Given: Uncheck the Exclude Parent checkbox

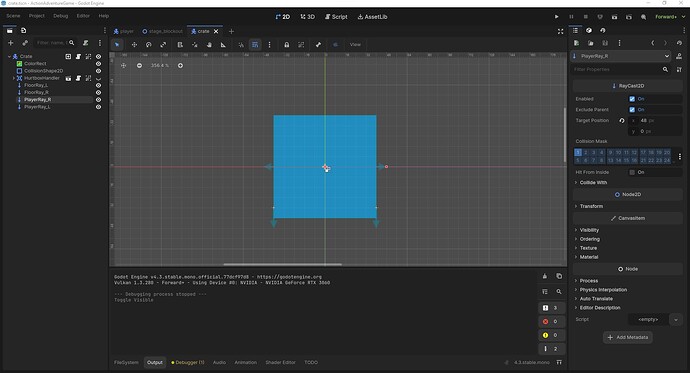Looking at the screenshot, I should pyautogui.click(x=632, y=110).
